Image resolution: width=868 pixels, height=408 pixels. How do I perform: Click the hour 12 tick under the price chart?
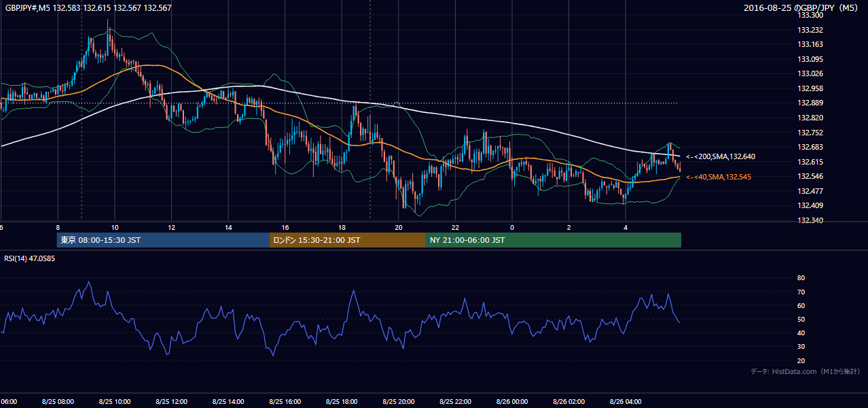tap(171, 227)
